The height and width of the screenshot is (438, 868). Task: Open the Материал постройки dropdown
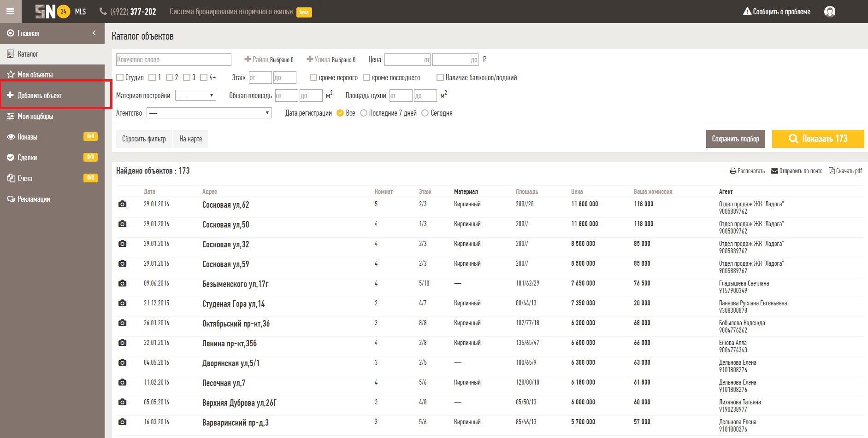[x=195, y=95]
